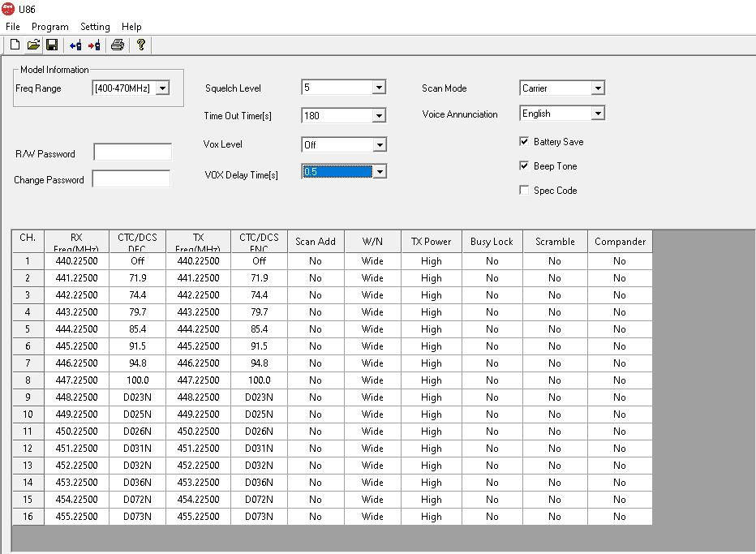Viewport: 756px width, 554px height.
Task: Select channel 15 TX Power High cell
Action: [432, 500]
